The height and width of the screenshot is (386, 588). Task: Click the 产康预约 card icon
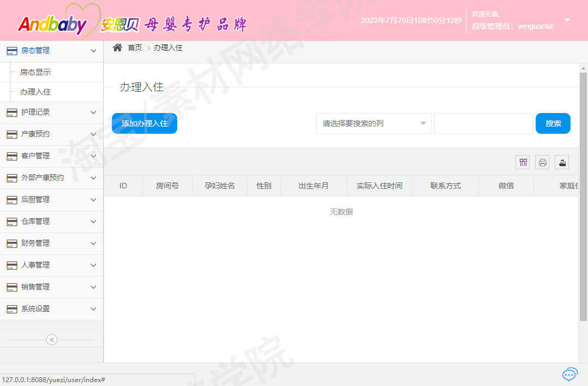pos(12,134)
